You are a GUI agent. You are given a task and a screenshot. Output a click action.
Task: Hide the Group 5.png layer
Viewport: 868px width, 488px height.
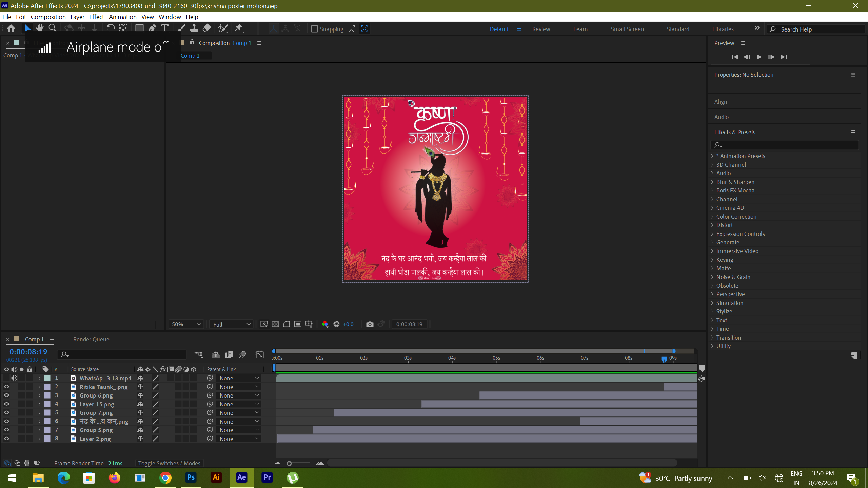6,430
